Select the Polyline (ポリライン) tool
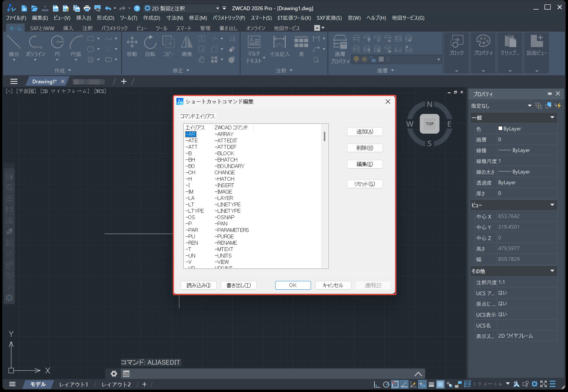The width and height of the screenshot is (568, 392). 35,46
